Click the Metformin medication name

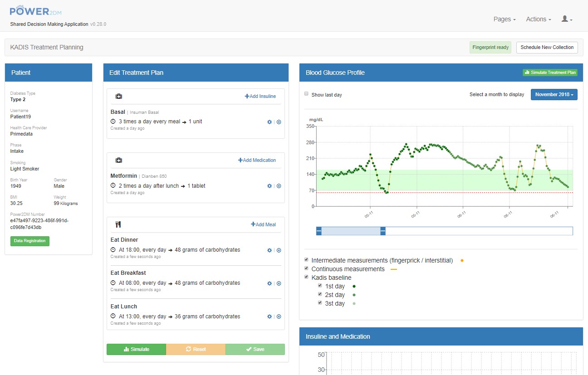[124, 176]
